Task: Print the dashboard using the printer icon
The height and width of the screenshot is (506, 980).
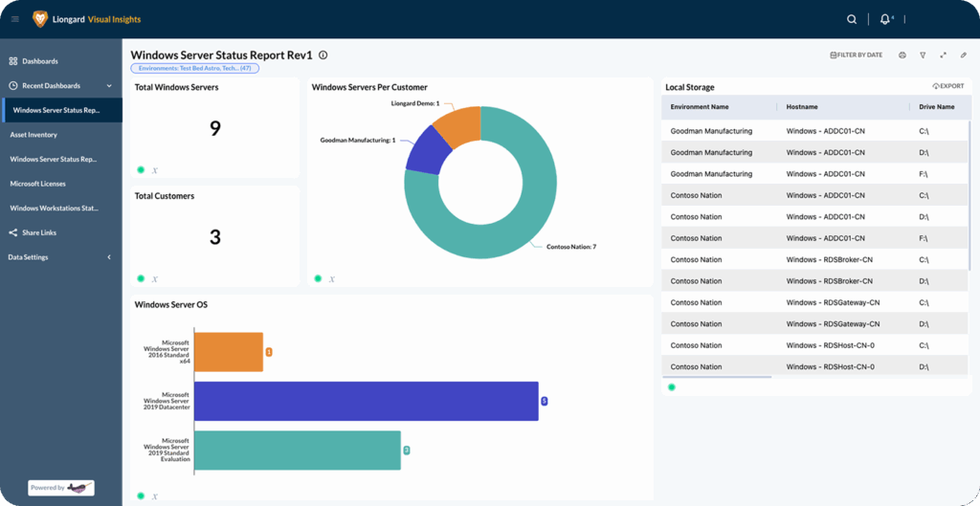Action: (x=902, y=55)
